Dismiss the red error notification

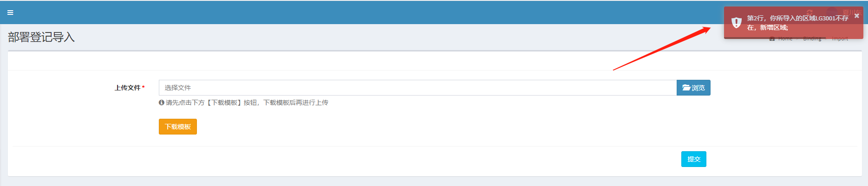(857, 15)
